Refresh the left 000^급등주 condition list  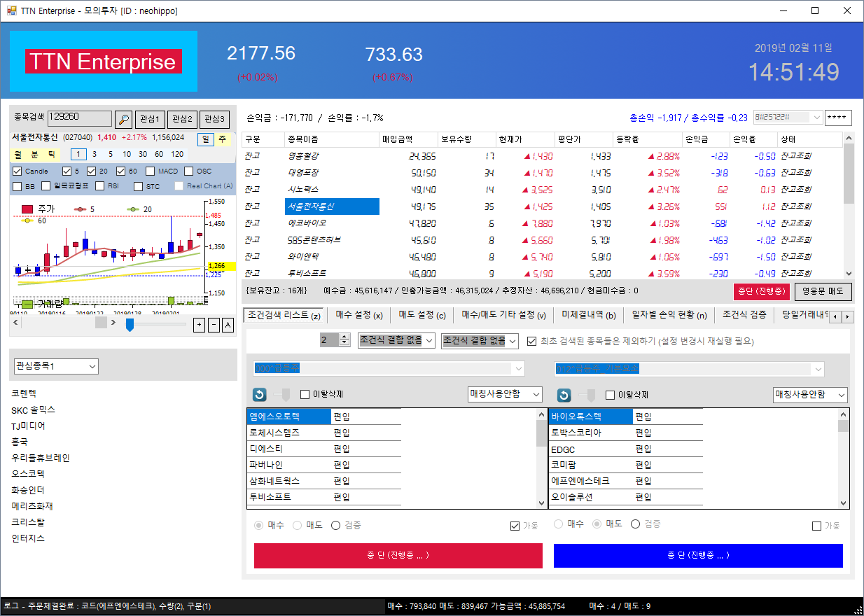tap(260, 395)
